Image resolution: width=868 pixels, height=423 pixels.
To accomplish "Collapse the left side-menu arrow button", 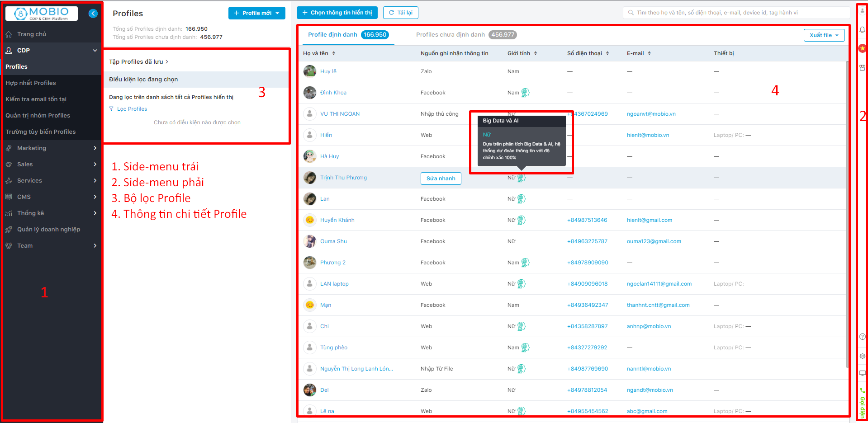I will pos(93,14).
